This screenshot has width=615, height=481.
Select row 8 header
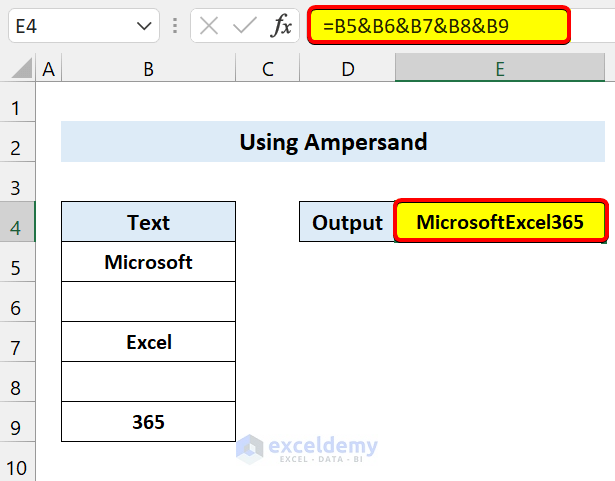point(18,381)
